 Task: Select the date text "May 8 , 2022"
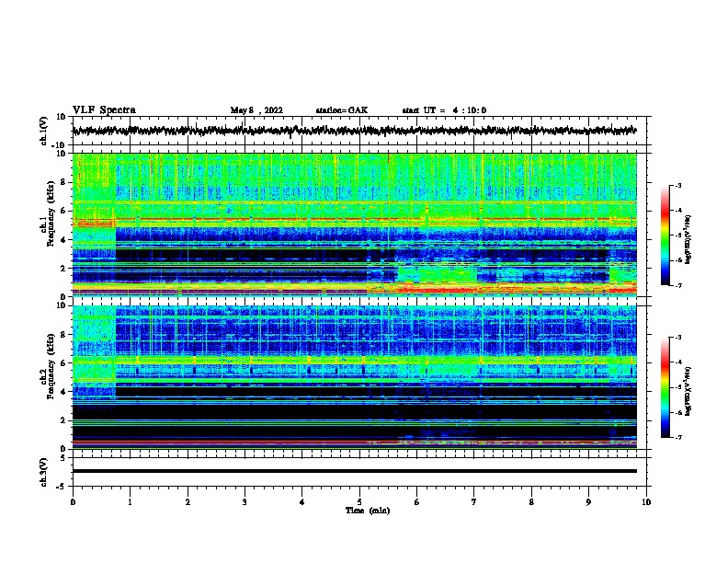point(256,110)
